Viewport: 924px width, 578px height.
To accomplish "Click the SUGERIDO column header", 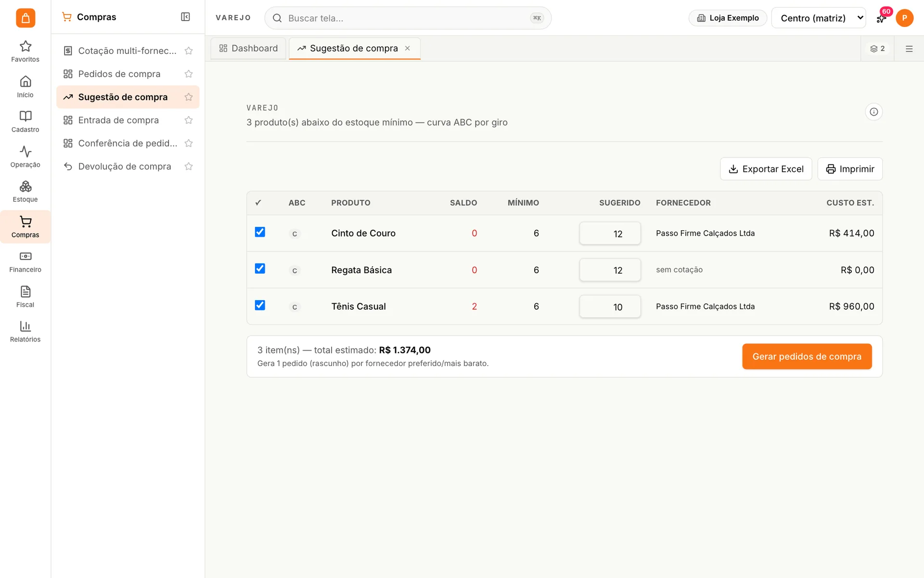I will tap(619, 203).
